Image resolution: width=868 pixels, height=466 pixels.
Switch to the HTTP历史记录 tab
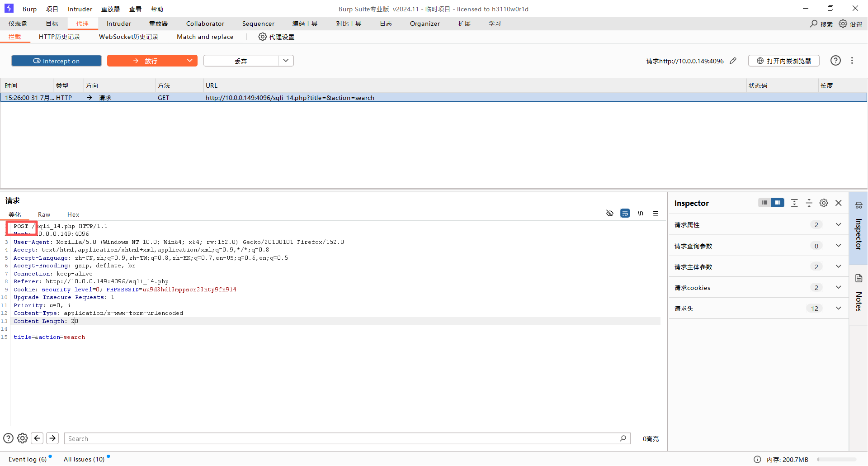coord(59,37)
